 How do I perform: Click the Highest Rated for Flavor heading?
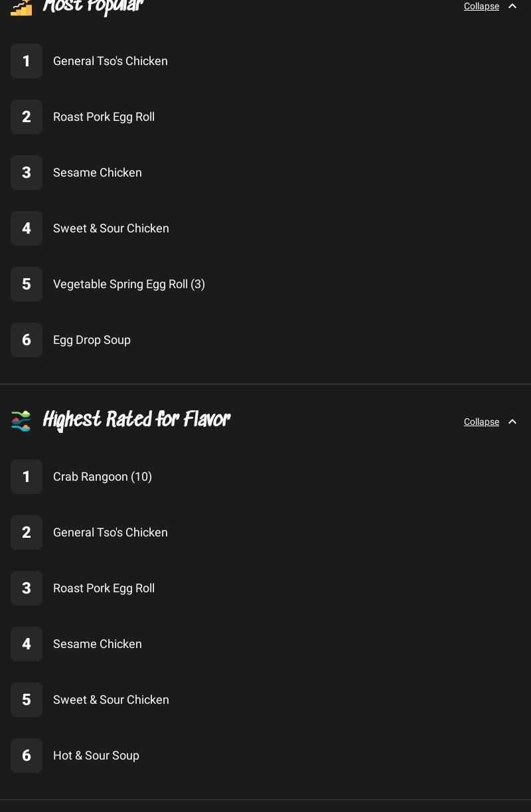[x=136, y=420]
